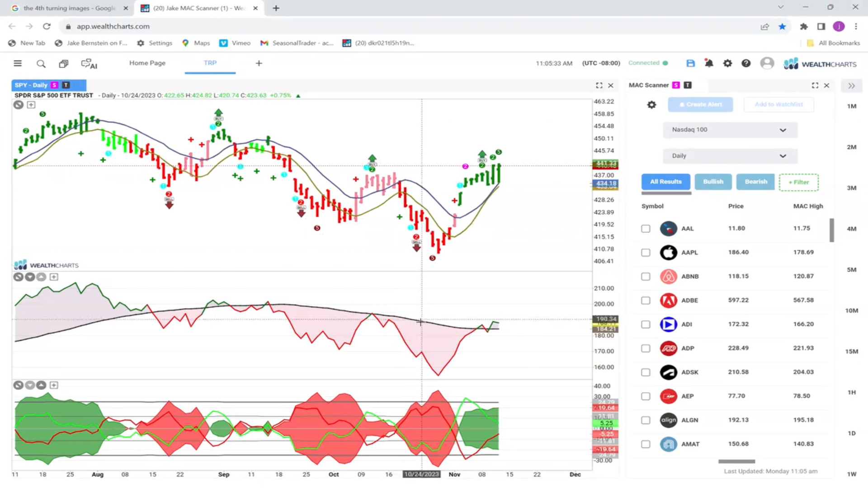Save workspace with the blue disk icon

690,63
